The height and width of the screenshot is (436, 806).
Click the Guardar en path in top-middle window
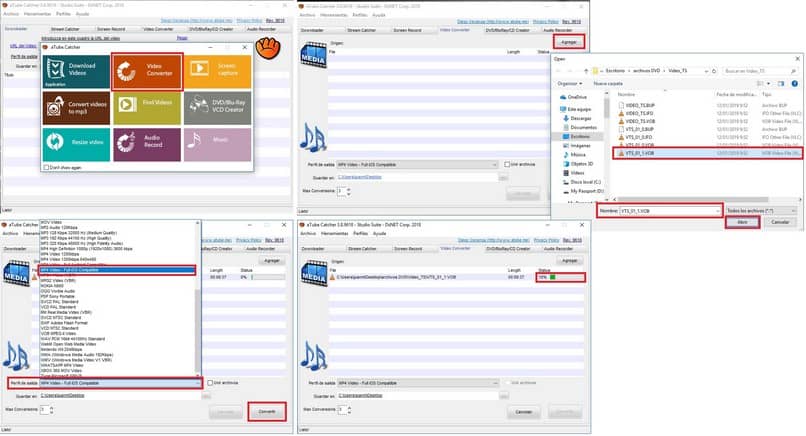point(360,177)
